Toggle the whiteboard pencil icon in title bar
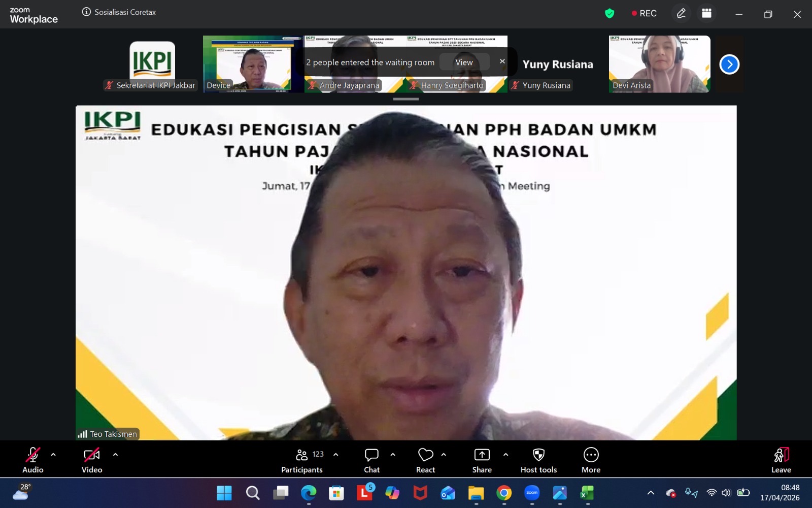This screenshot has height=508, width=812. tap(681, 13)
